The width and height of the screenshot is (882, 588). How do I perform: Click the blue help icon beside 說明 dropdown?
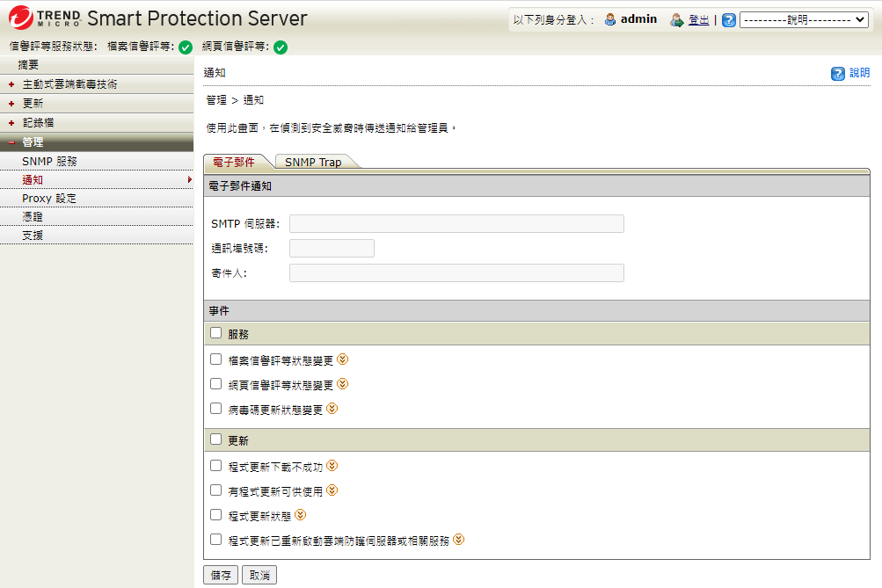coord(728,20)
